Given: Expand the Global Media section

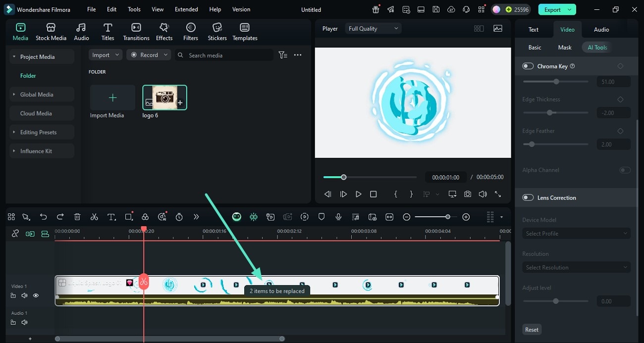Looking at the screenshot, I should point(14,95).
